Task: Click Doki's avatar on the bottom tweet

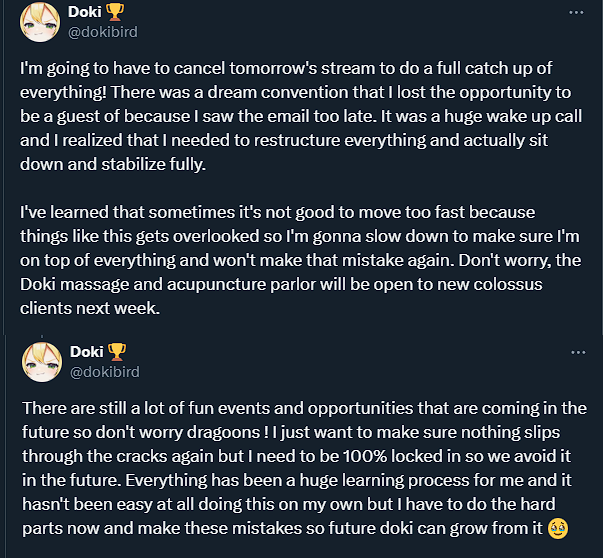Action: 37,364
